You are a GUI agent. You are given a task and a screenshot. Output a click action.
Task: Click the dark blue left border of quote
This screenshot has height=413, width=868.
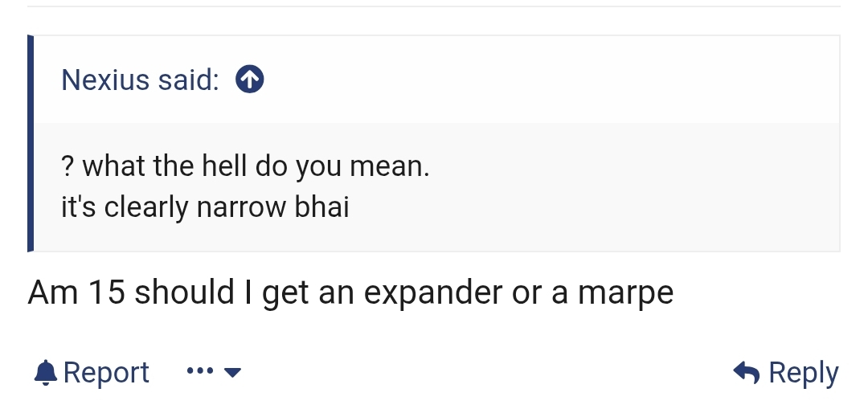pos(31,145)
